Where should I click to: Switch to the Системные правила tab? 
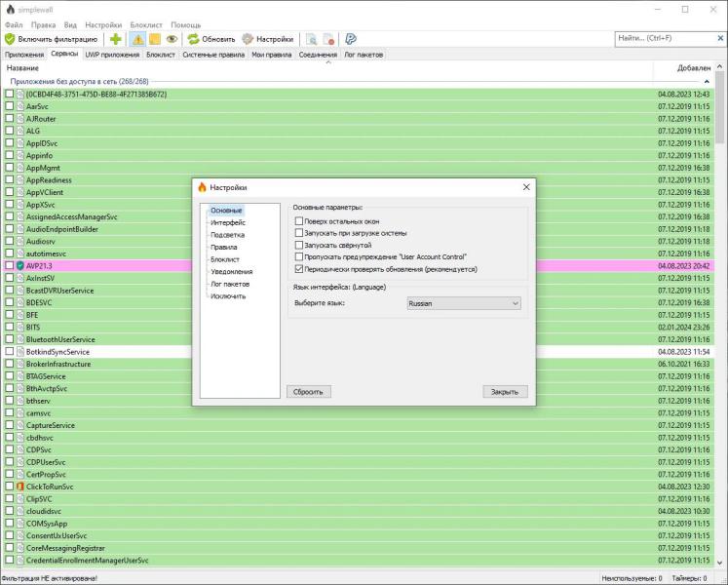[x=213, y=55]
